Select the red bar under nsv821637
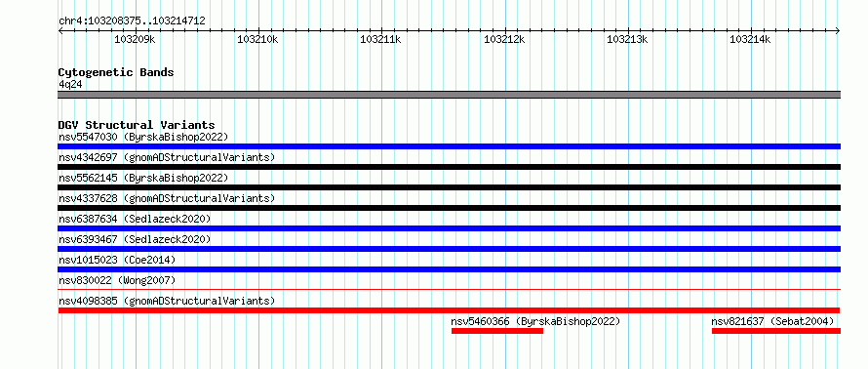The width and height of the screenshot is (868, 369). point(776,331)
